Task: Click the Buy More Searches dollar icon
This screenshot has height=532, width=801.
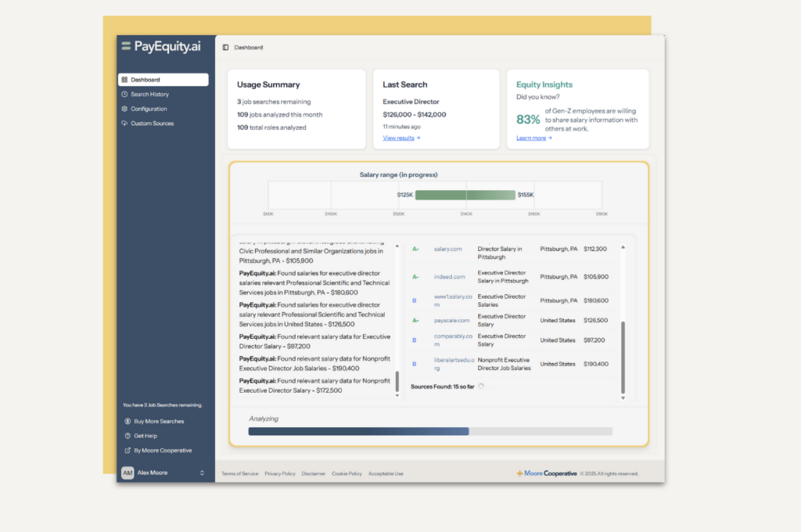Action: pos(128,422)
